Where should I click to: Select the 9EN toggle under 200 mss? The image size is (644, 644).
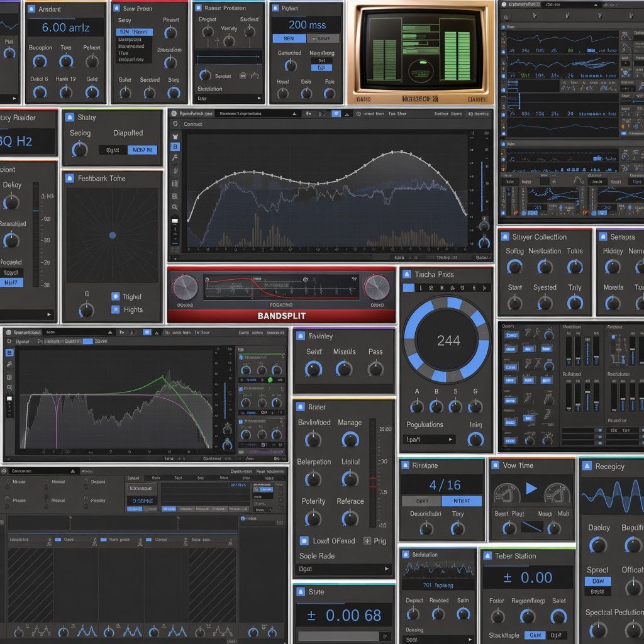289,38
